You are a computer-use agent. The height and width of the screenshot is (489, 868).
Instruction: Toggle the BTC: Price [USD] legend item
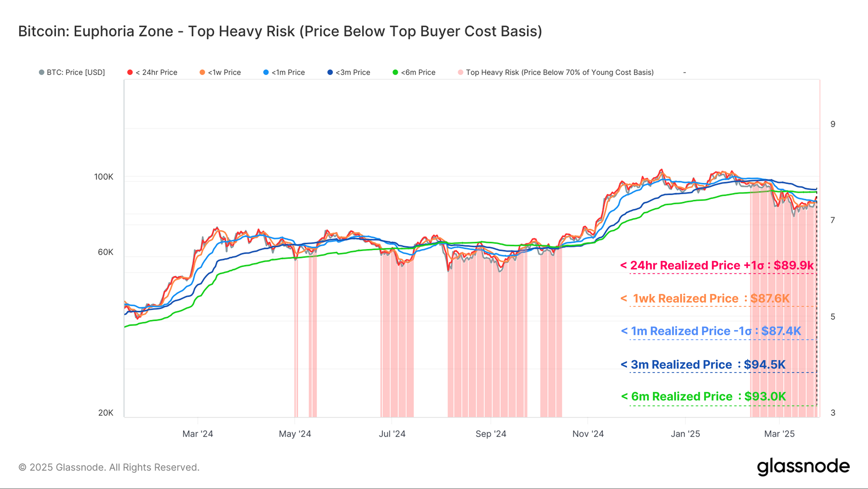pos(72,72)
